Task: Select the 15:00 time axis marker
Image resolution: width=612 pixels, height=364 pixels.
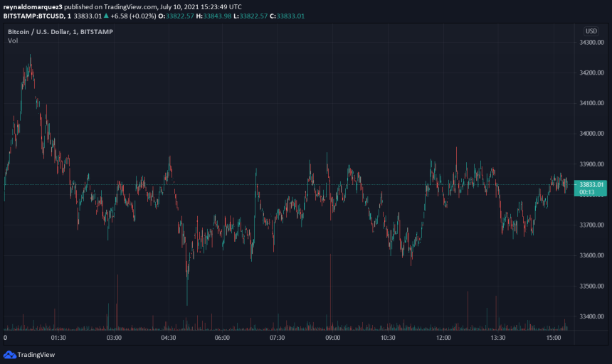Action: click(x=552, y=338)
